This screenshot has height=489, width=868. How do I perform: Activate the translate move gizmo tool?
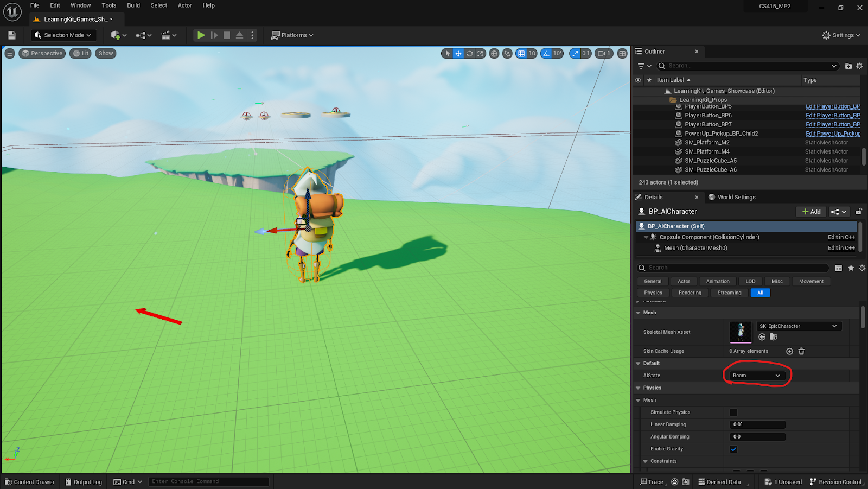[x=458, y=53]
